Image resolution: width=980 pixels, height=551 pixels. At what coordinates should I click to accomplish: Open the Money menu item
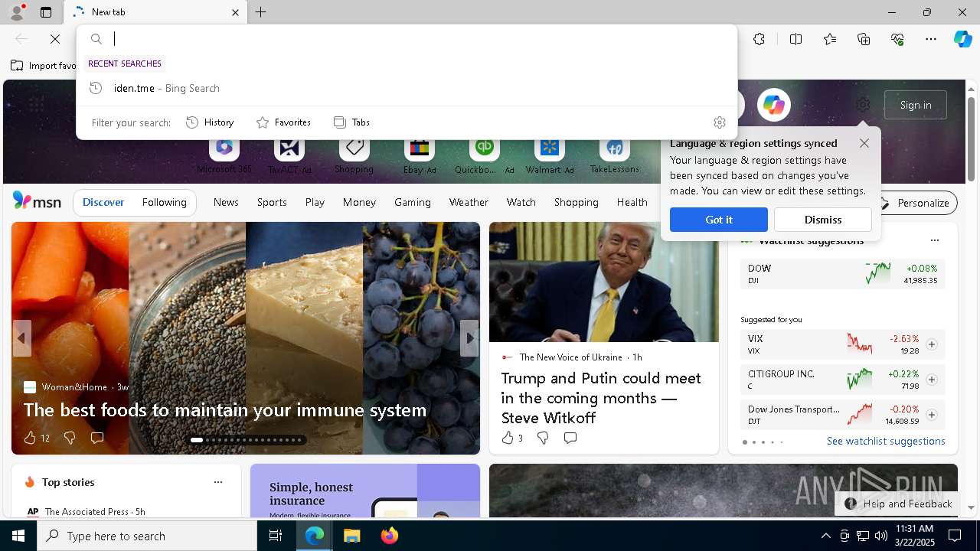point(359,202)
